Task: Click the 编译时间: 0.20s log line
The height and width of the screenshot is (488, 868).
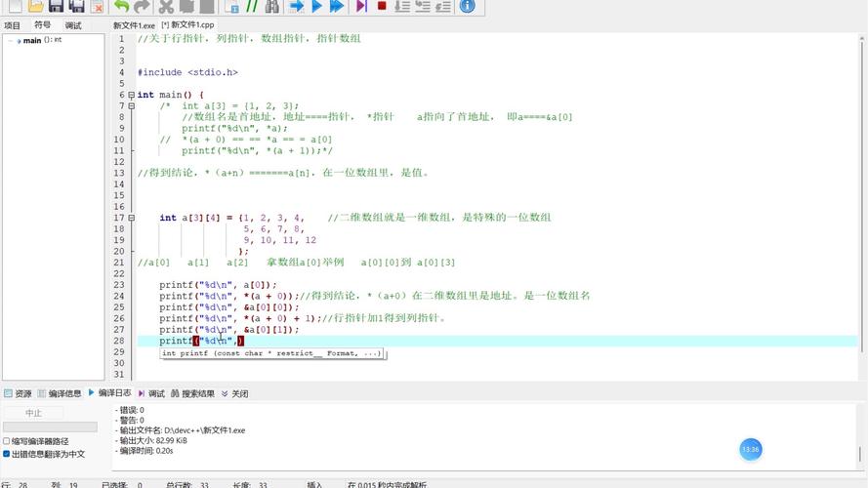Action: (145, 451)
